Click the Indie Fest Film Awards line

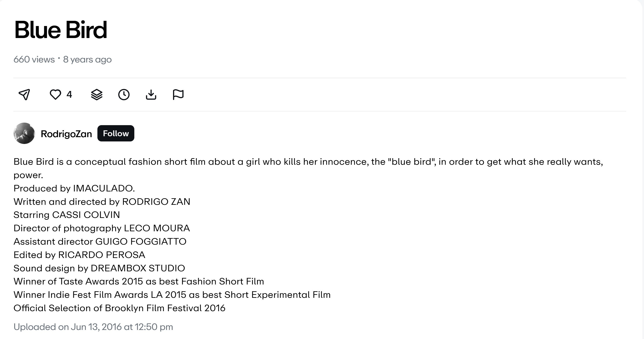point(172,295)
